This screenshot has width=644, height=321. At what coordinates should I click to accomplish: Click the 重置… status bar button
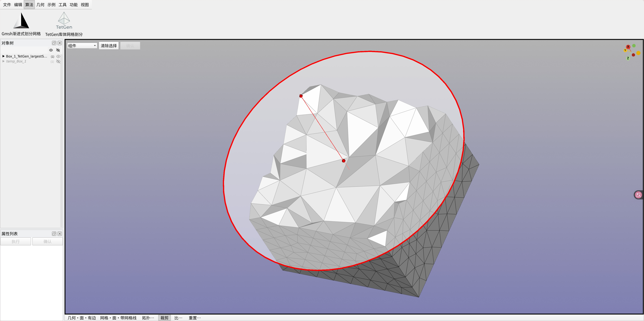194,318
